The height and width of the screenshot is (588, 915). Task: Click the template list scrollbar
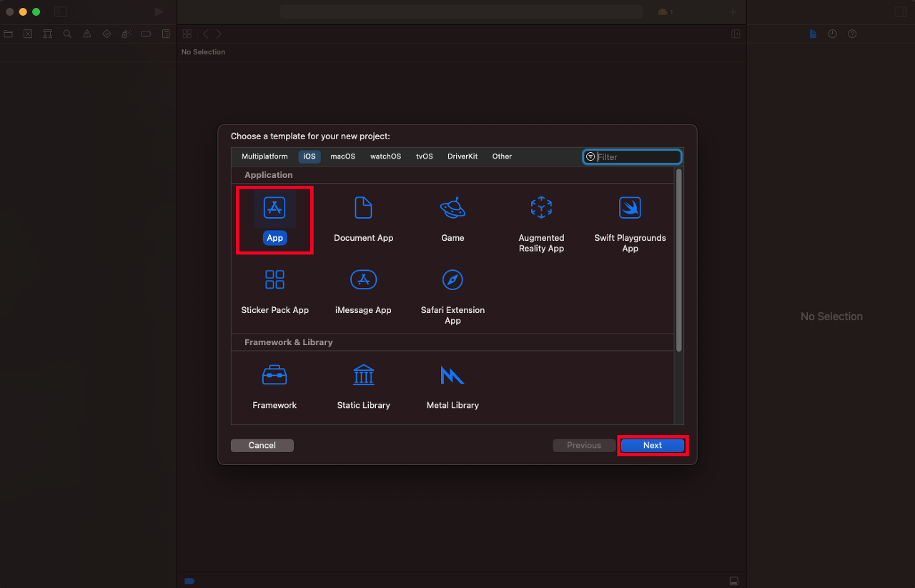679,260
